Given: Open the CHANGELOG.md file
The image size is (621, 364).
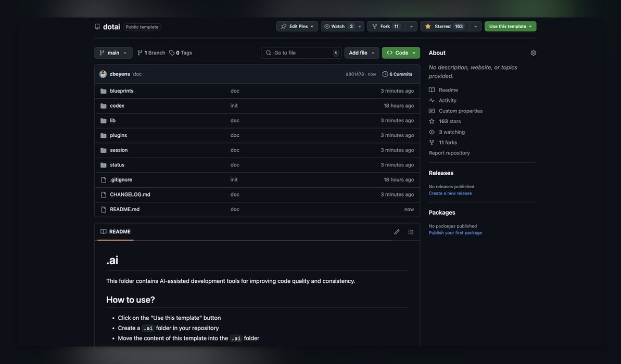Looking at the screenshot, I should click(130, 194).
